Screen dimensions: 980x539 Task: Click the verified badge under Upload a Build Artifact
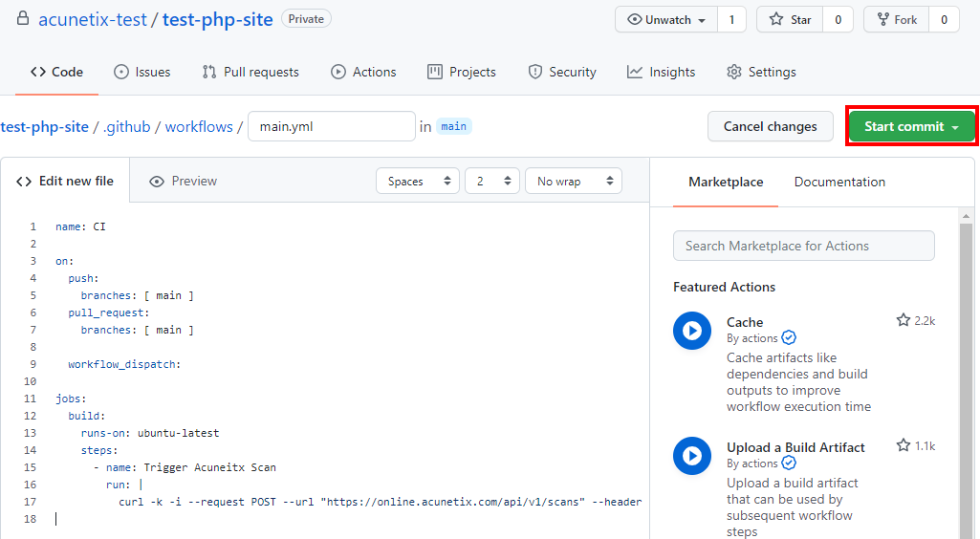[790, 463]
